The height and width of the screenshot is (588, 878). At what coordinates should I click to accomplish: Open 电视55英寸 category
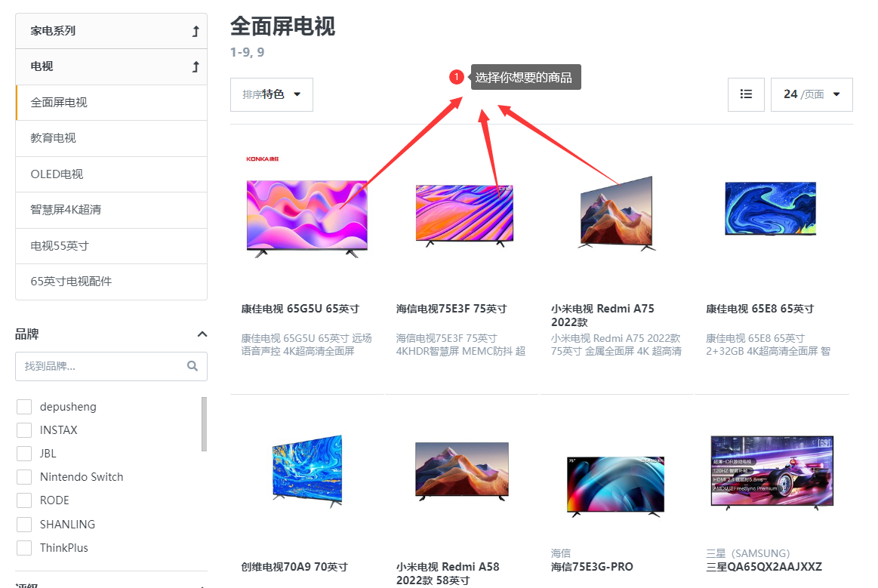(x=112, y=246)
